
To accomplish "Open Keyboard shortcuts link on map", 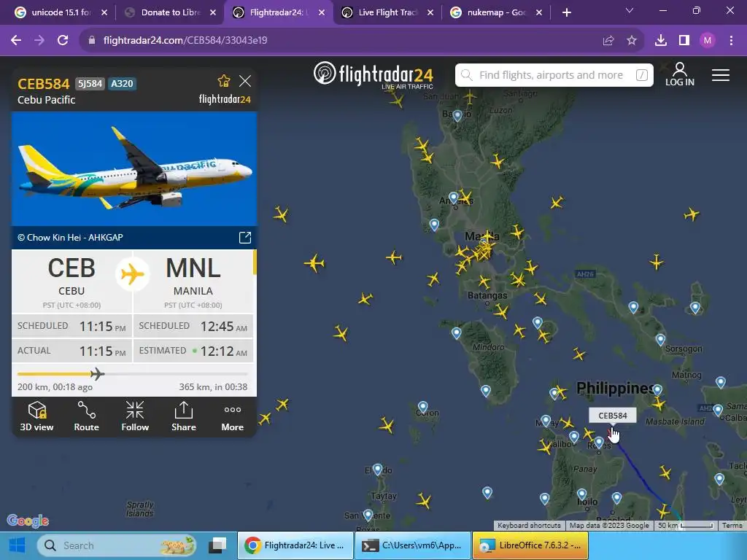I will [x=529, y=525].
